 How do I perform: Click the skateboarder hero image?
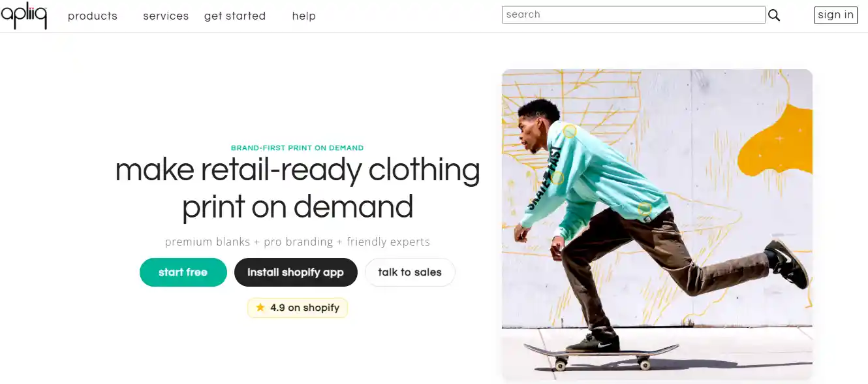click(x=657, y=222)
